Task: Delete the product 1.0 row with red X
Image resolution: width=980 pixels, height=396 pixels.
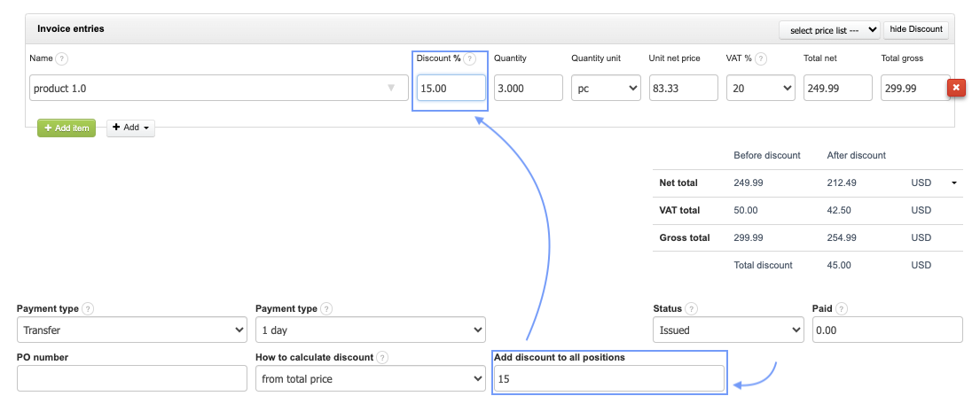Action: [957, 88]
